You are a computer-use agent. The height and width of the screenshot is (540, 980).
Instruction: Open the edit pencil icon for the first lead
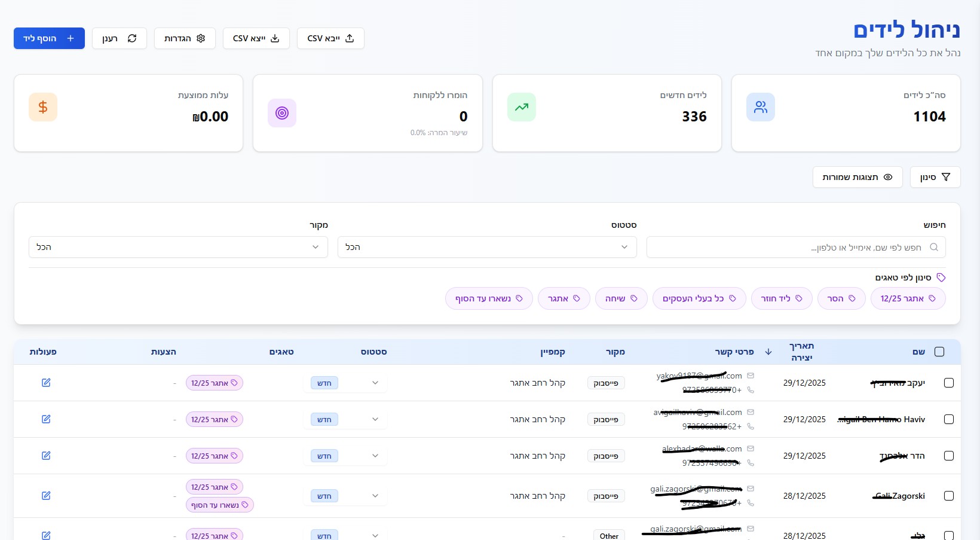46,383
